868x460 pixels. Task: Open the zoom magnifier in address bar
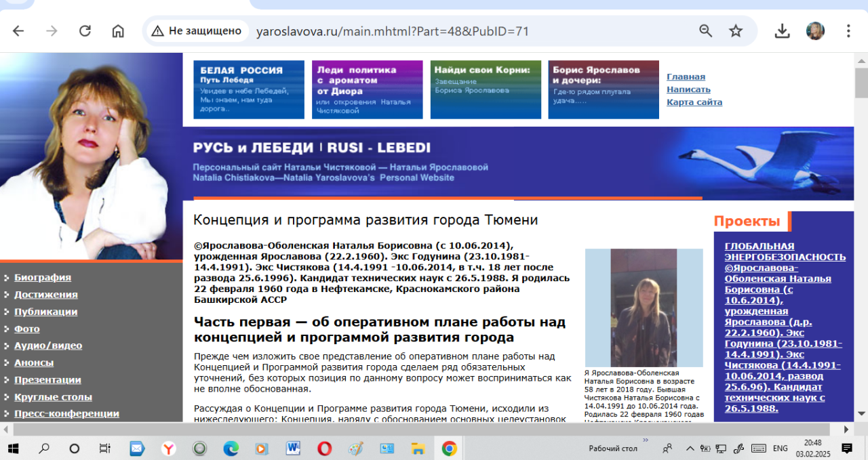(x=706, y=31)
